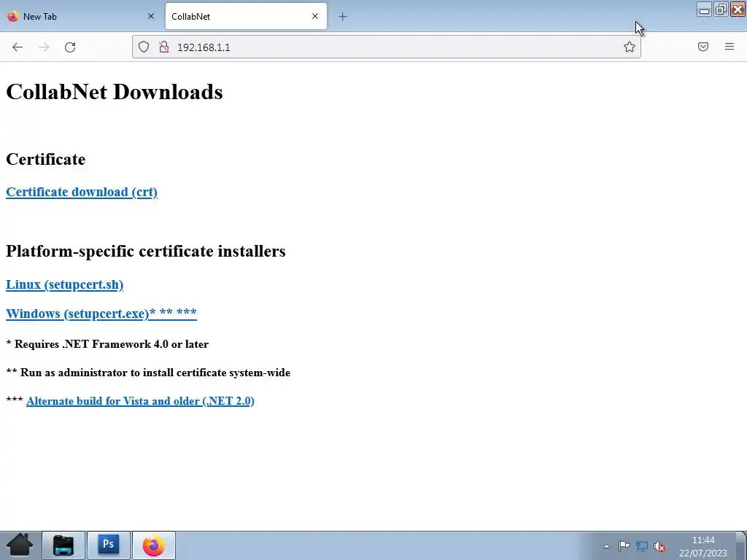Image resolution: width=747 pixels, height=560 pixels.
Task: Switch to the New Tab tab
Action: point(81,16)
